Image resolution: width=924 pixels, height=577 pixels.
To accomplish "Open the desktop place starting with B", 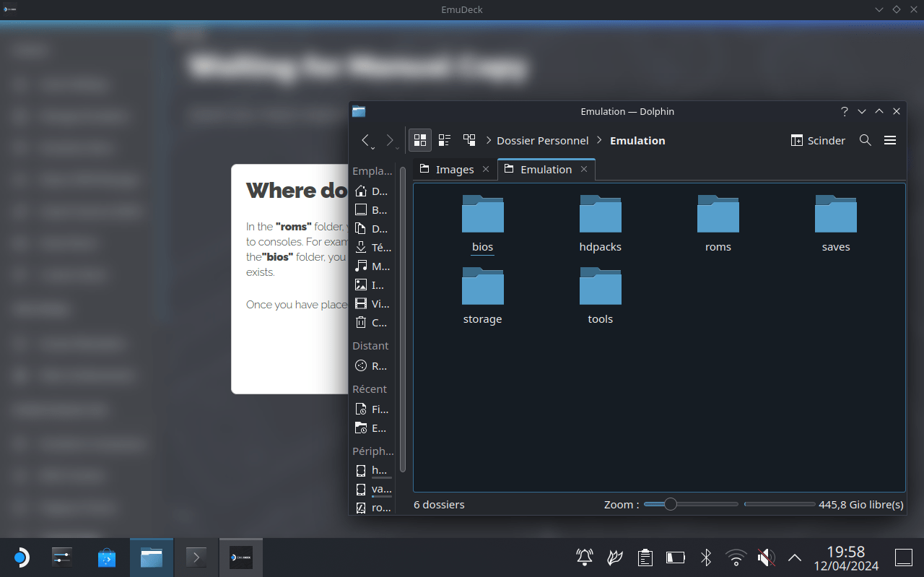I will coord(372,210).
